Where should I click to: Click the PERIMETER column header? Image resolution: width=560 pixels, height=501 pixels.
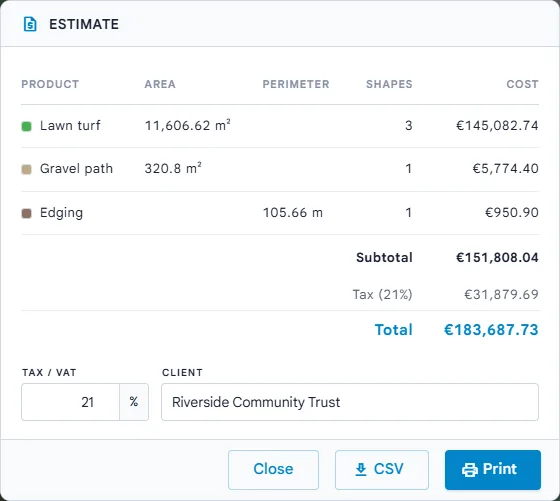tap(296, 84)
